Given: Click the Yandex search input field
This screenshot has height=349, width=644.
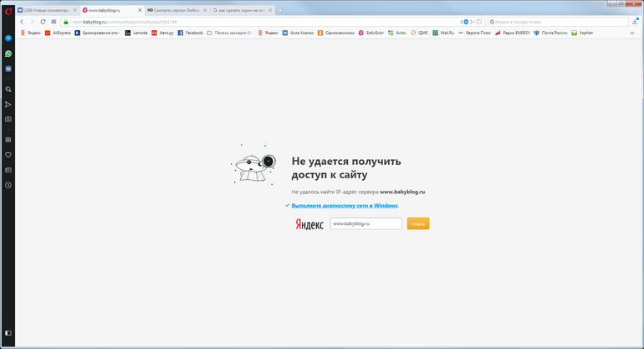Looking at the screenshot, I should coord(365,223).
